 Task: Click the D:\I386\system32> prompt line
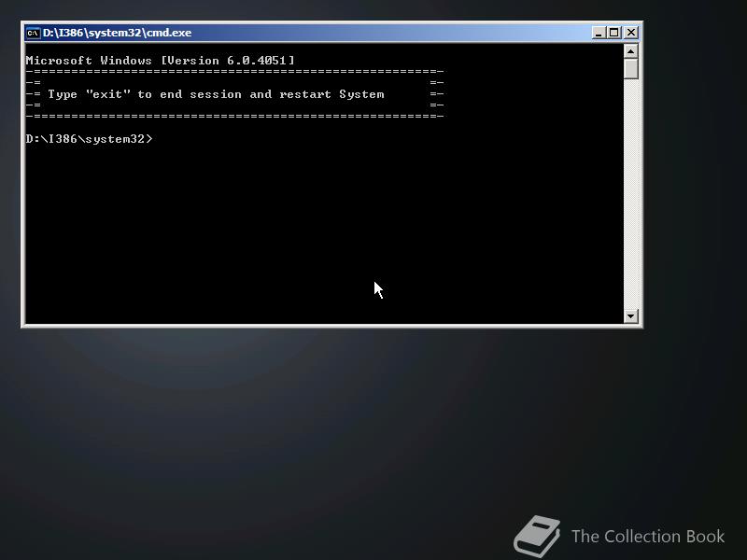89,139
